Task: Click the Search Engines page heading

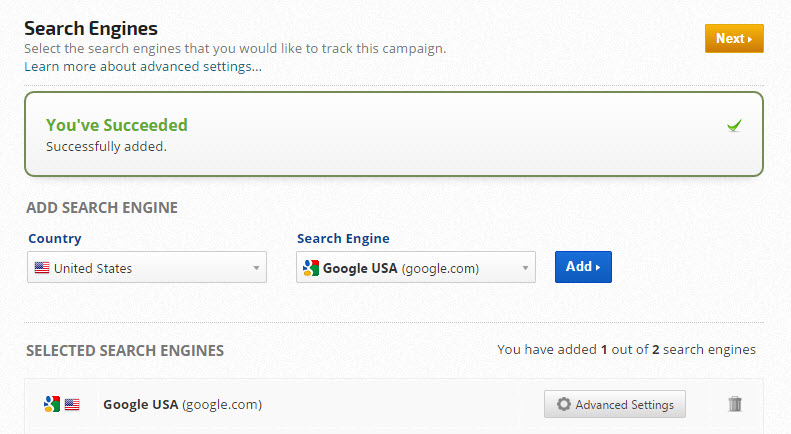Action: coord(91,28)
